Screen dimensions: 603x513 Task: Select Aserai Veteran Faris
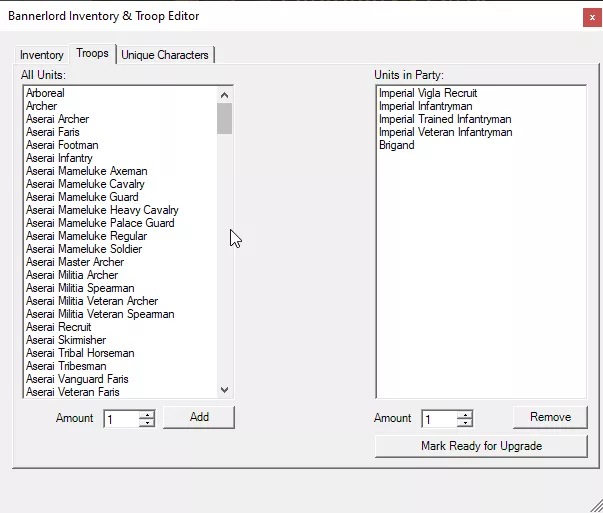click(x=121, y=392)
